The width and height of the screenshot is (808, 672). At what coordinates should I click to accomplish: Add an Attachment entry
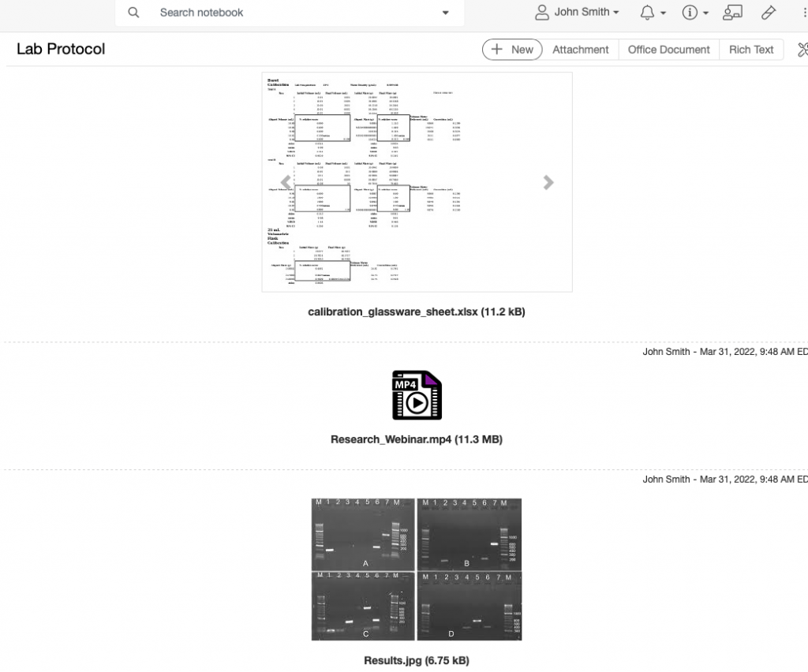tap(580, 50)
